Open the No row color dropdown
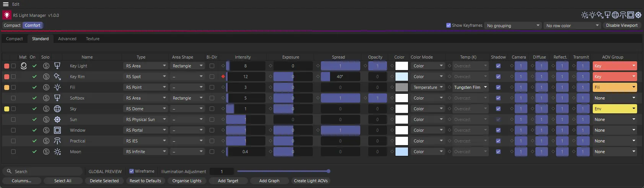This screenshot has height=188, width=644. [x=572, y=26]
